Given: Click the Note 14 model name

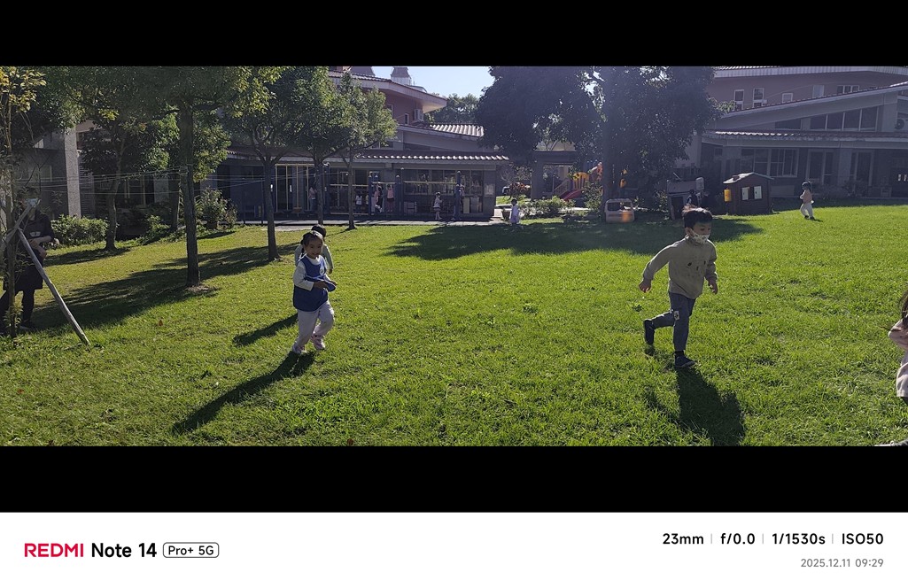Looking at the screenshot, I should click(123, 550).
